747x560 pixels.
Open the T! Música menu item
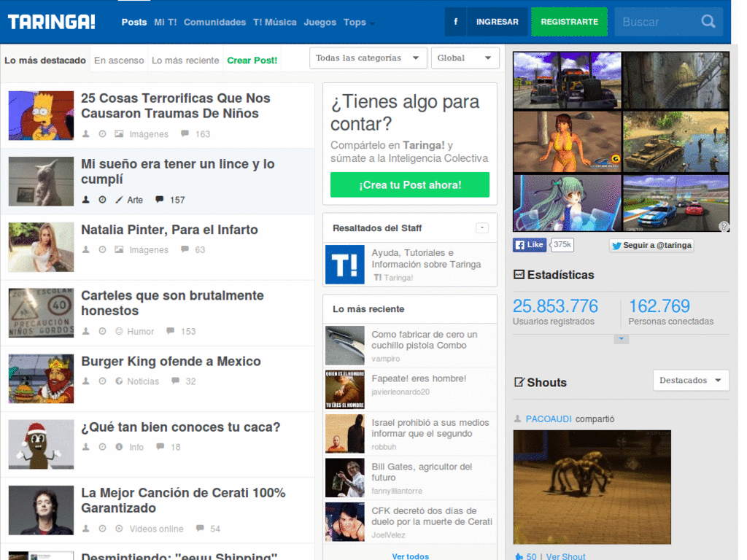[275, 22]
